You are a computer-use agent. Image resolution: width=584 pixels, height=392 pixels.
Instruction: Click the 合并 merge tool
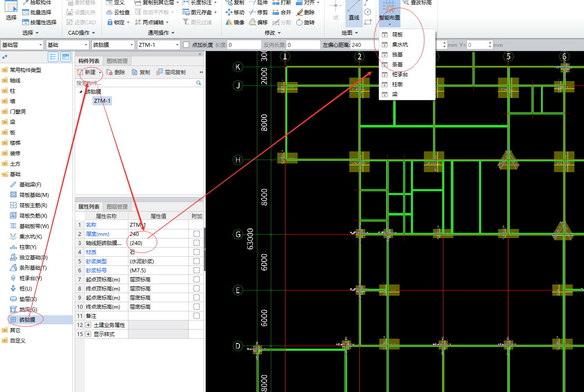click(282, 12)
